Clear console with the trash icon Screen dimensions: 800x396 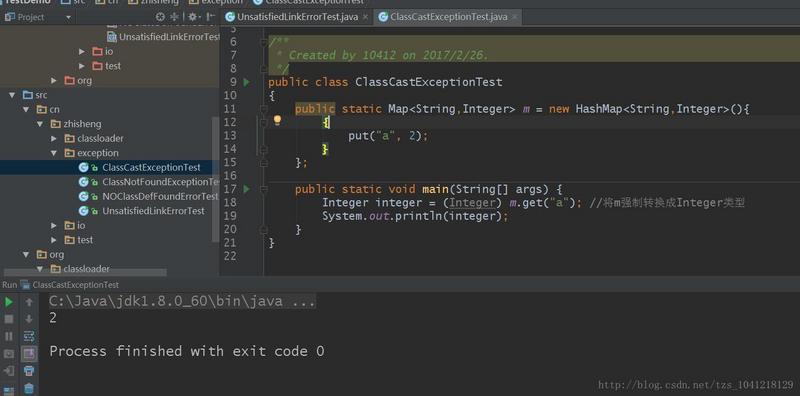(x=29, y=389)
